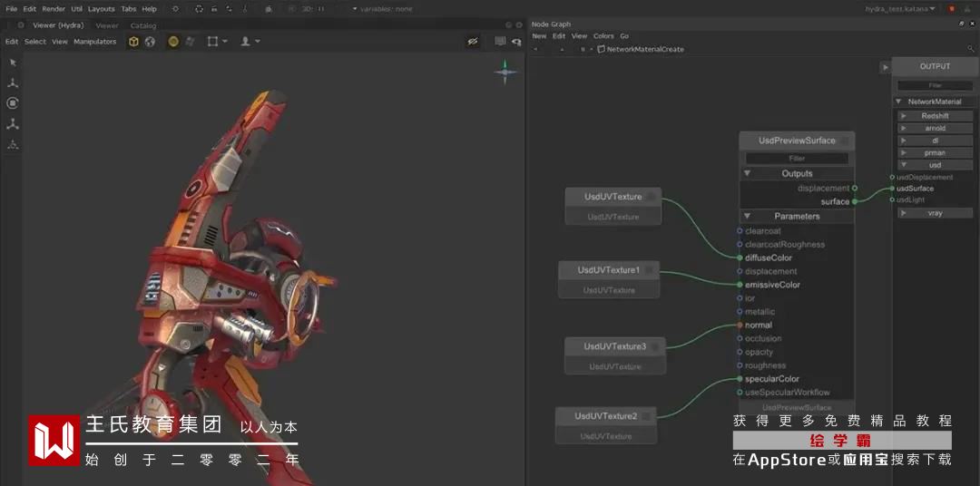Image resolution: width=980 pixels, height=486 pixels.
Task: Click the eye icon at viewer toolbar right
Action: [516, 42]
